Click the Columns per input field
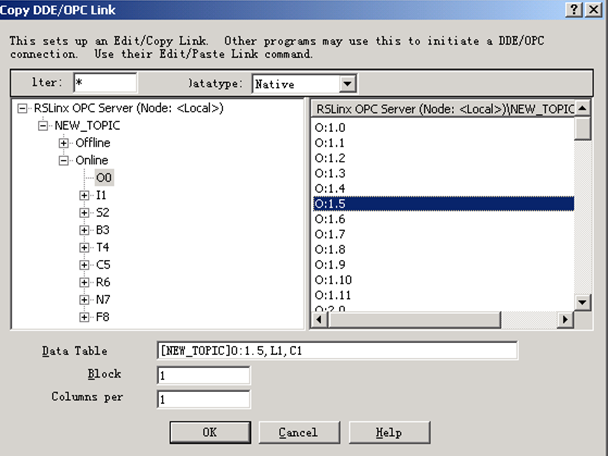This screenshot has height=456, width=608. [203, 399]
